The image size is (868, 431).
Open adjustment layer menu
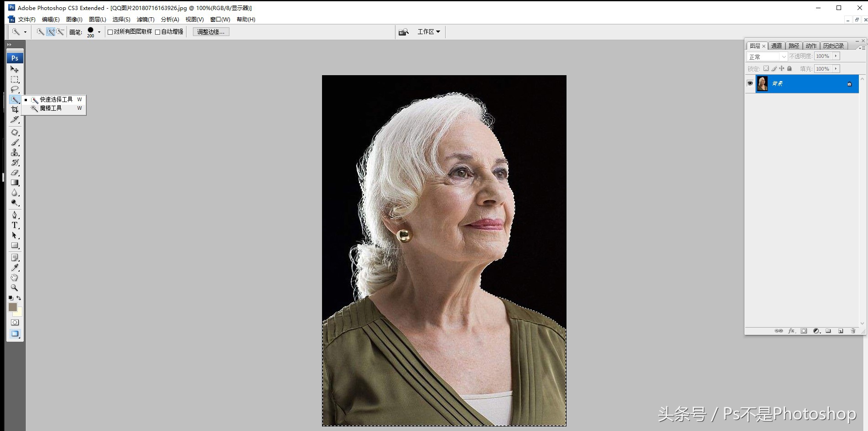point(816,331)
